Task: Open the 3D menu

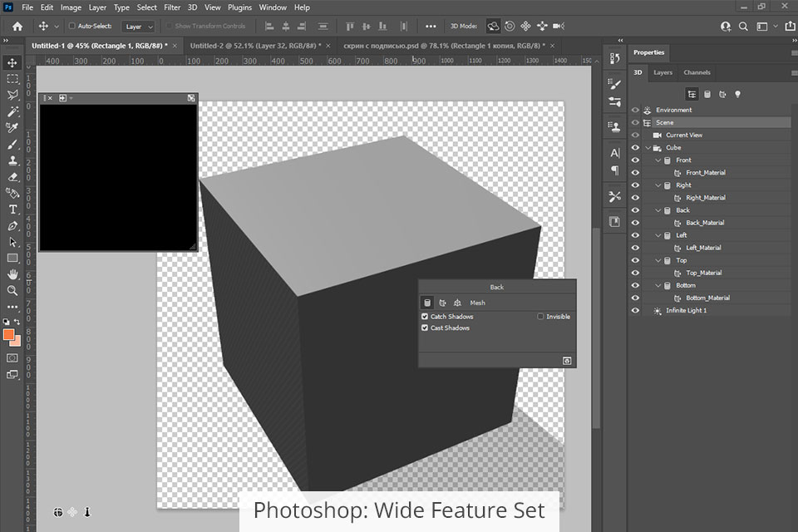Action: pos(192,7)
